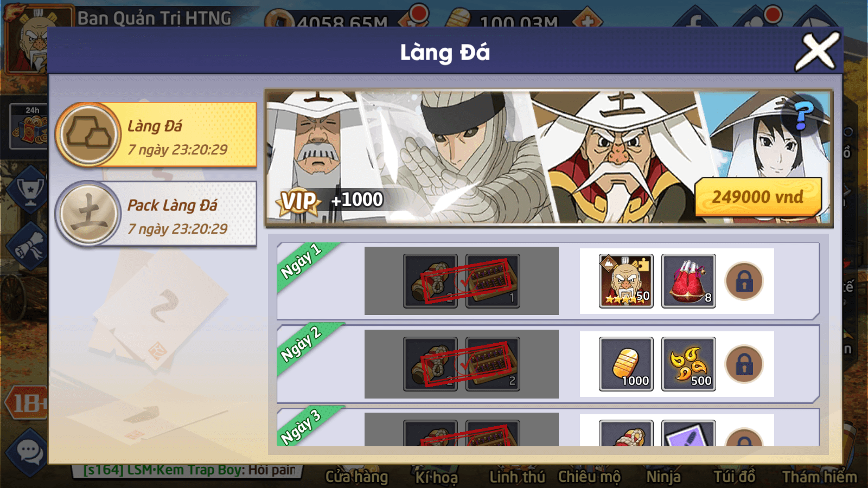Switch to the Pack Làng Đá tab
The width and height of the screenshot is (868, 488).
pos(156,214)
